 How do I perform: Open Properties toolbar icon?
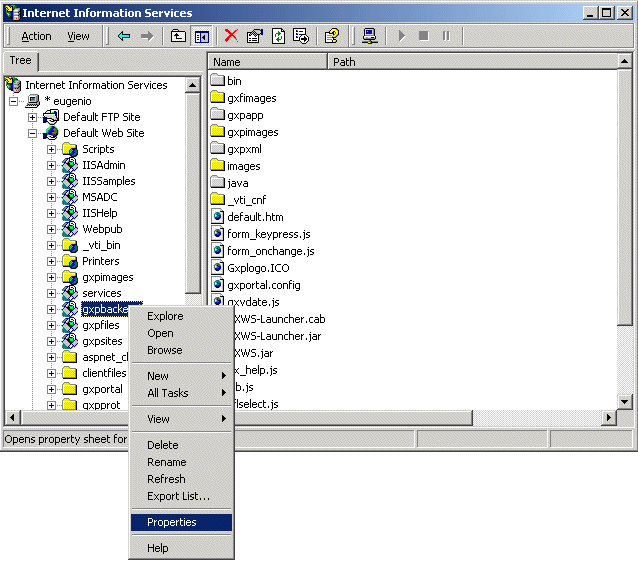(x=255, y=36)
